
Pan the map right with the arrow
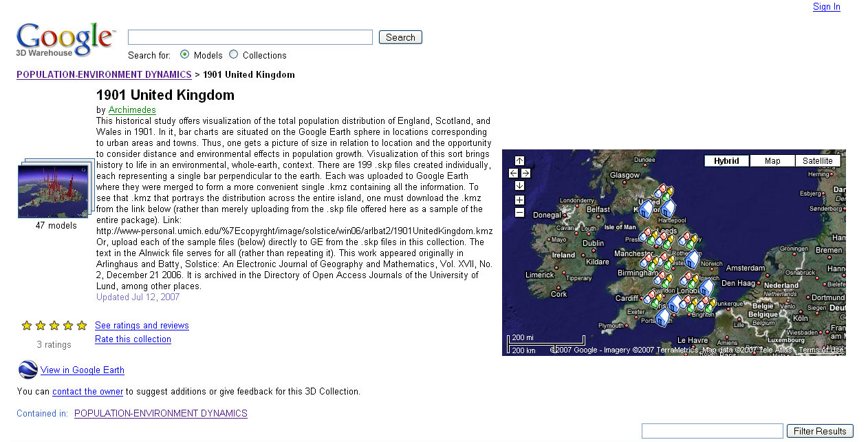(x=525, y=173)
